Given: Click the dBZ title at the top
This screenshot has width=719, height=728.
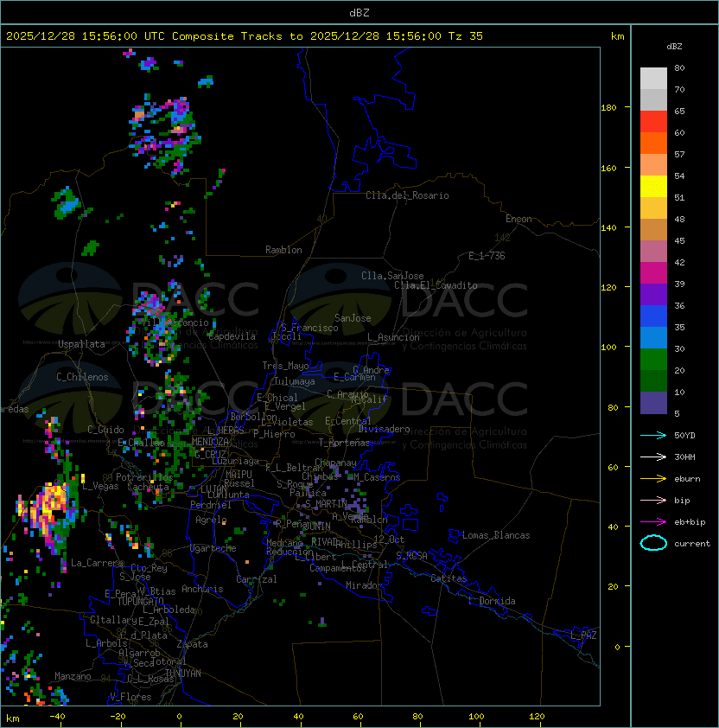Looking at the screenshot, I should pyautogui.click(x=359, y=13).
